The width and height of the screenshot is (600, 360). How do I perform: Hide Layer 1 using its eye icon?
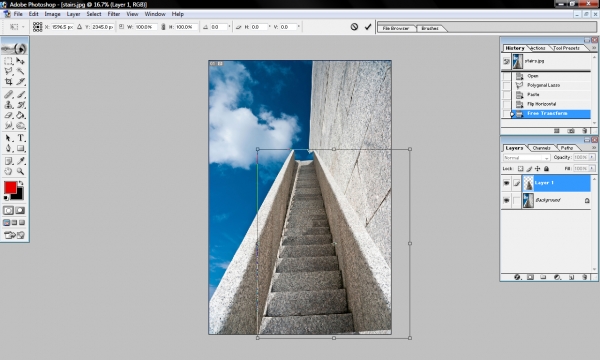tap(506, 183)
